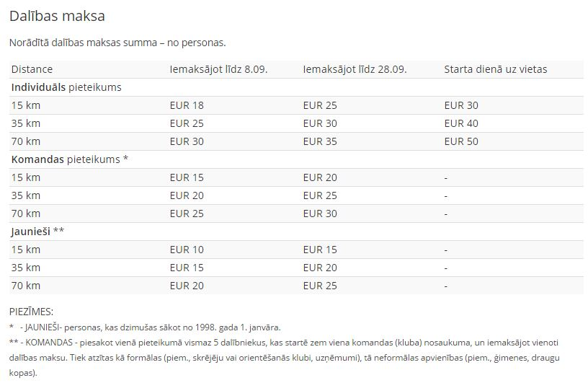Image resolution: width=588 pixels, height=383 pixels.
Task: Click the "Komandas pieteikums *" section row
Action: tap(69, 159)
